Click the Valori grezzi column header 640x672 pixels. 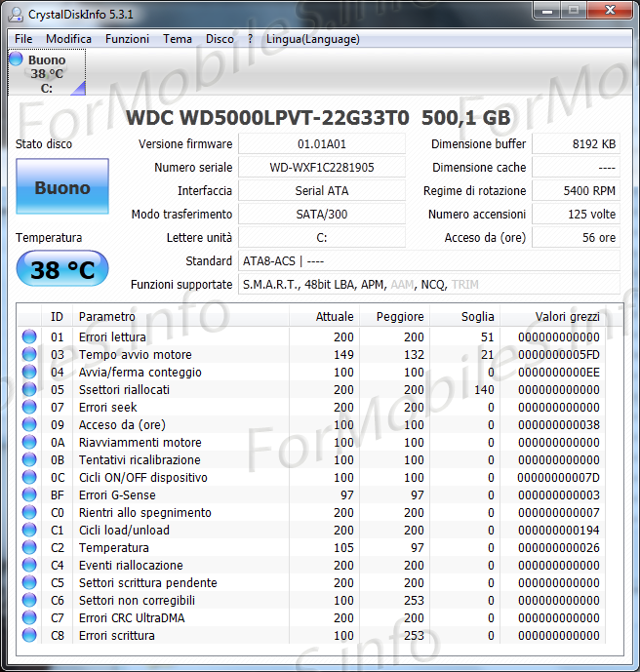point(567,317)
